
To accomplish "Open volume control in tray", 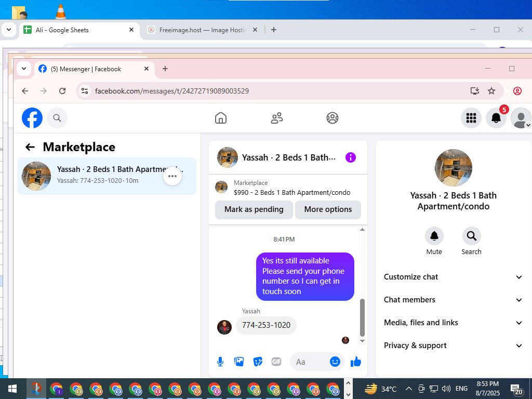I will click(x=446, y=389).
